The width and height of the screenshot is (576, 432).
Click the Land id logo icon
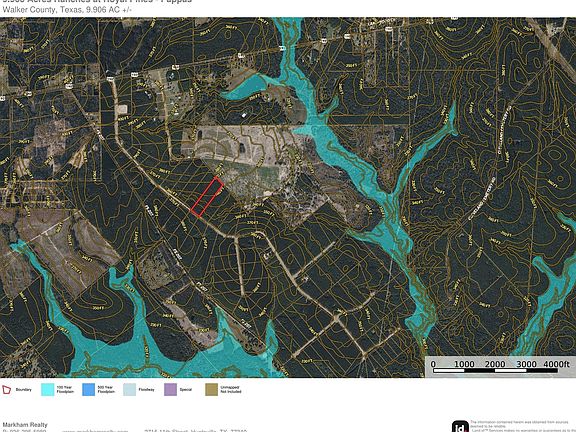click(x=460, y=426)
